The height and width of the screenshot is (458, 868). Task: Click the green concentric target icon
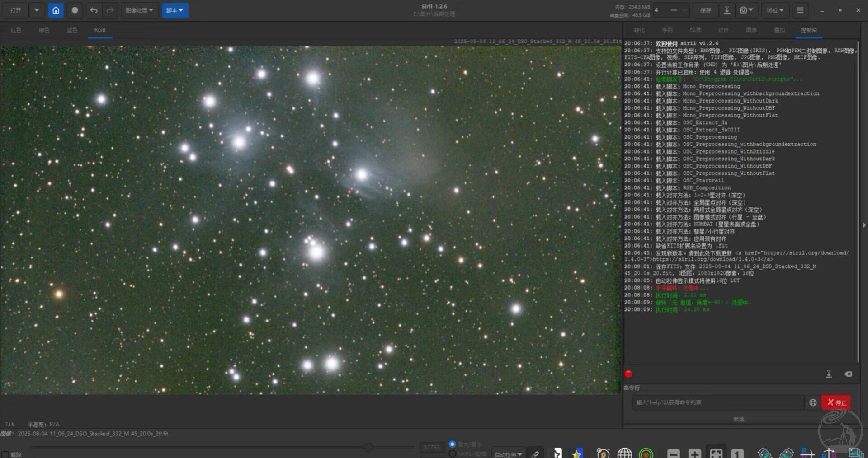pyautogui.click(x=646, y=453)
